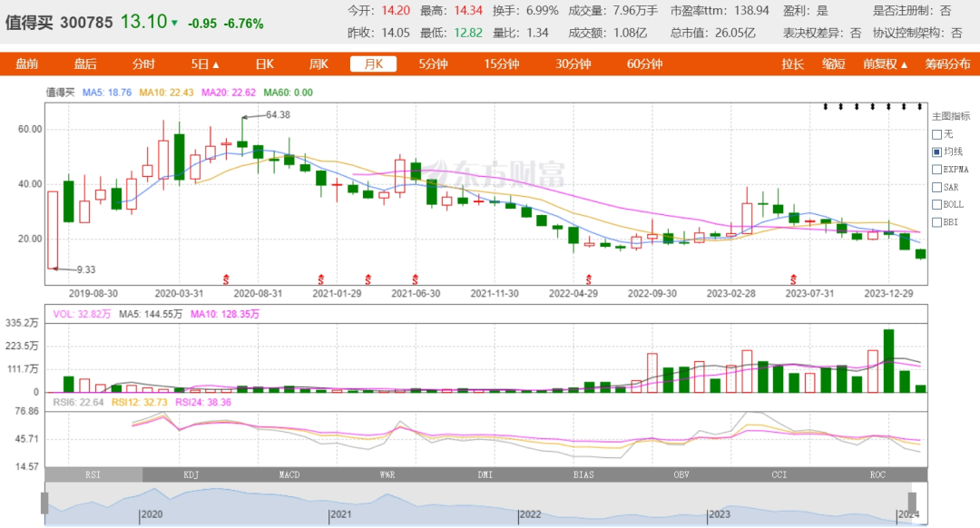Screen dimensions: 980x528
Task: Switch to the KDJ indicator tab
Action: [191, 474]
